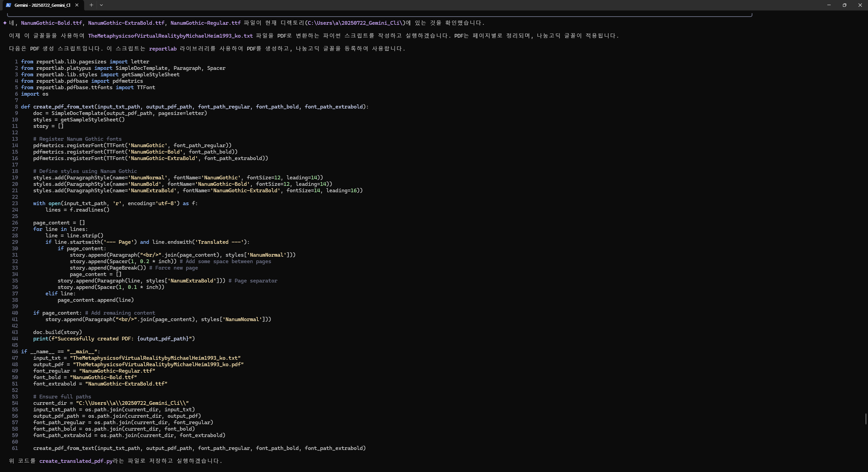Viewport: 868px width, 472px height.
Task: Click the scrollbar thumb on the right edge
Action: pyautogui.click(x=866, y=419)
